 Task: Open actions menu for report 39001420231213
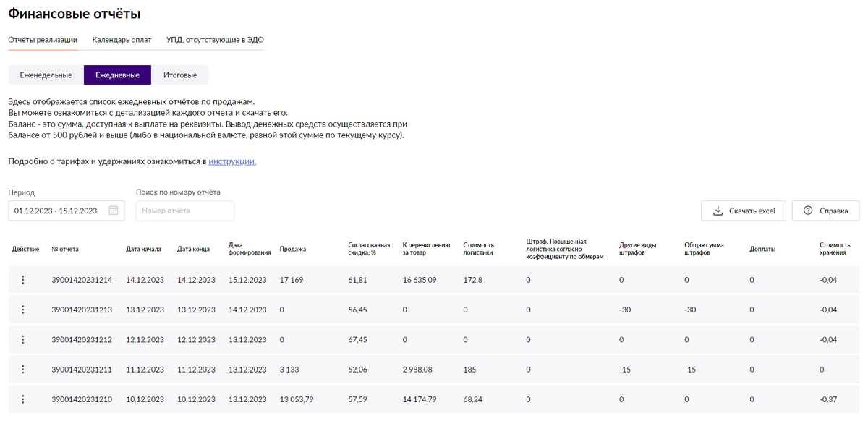coord(22,310)
